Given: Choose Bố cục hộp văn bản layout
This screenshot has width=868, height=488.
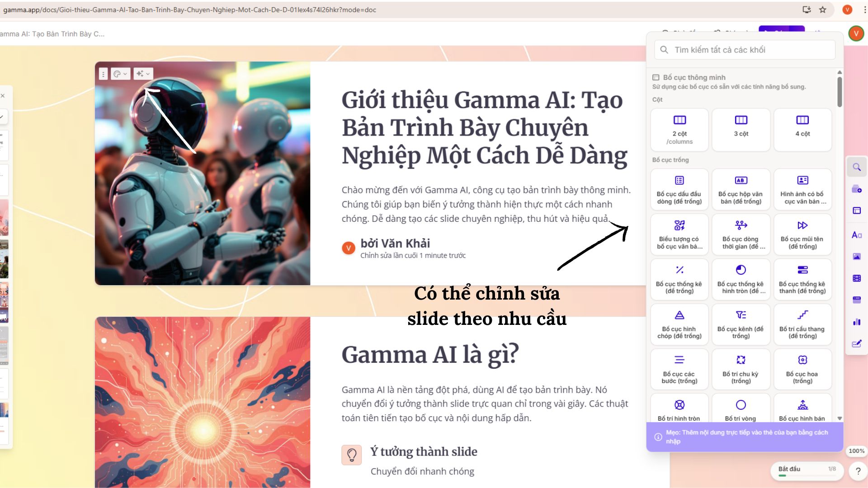Looking at the screenshot, I should click(741, 189).
